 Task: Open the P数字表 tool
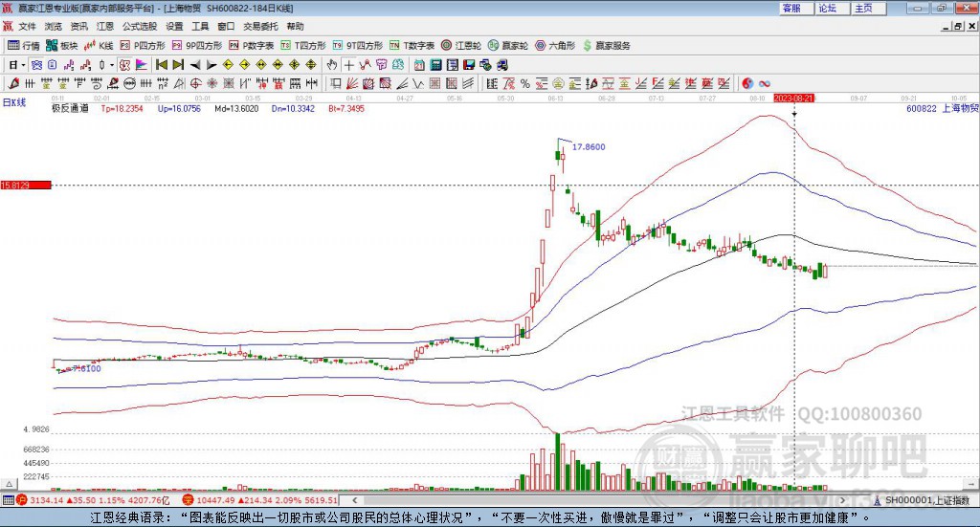click(252, 46)
